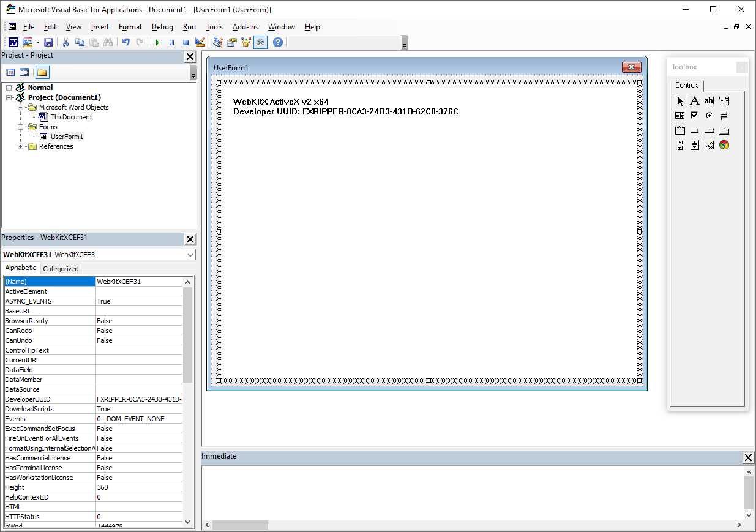Image resolution: width=756 pixels, height=532 pixels.
Task: Select the MultiPage tool in Toolbox
Action: [x=724, y=130]
